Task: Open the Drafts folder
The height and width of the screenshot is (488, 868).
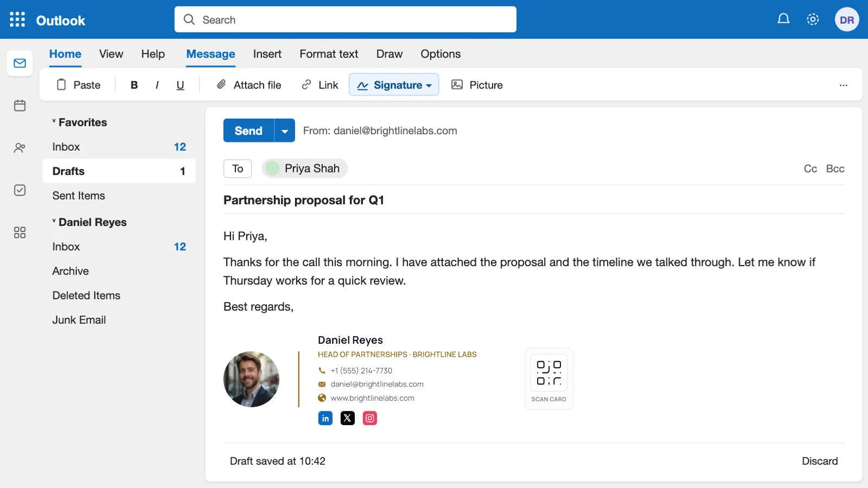Action: click(x=119, y=171)
